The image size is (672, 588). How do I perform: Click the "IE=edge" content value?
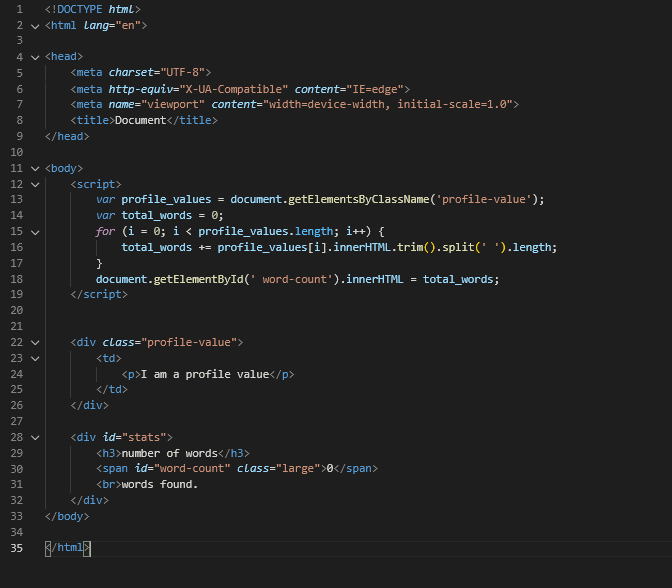(375, 89)
